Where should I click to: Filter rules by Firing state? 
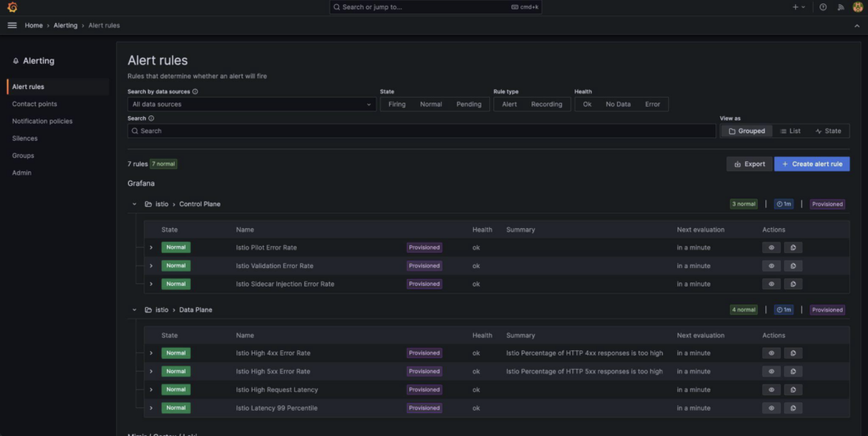[x=397, y=104]
